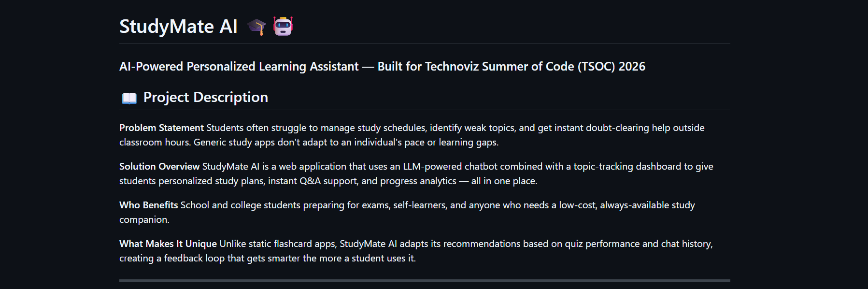Click the "(TSOC) 2026" text in subtitle
This screenshot has height=289, width=868.
click(612, 67)
